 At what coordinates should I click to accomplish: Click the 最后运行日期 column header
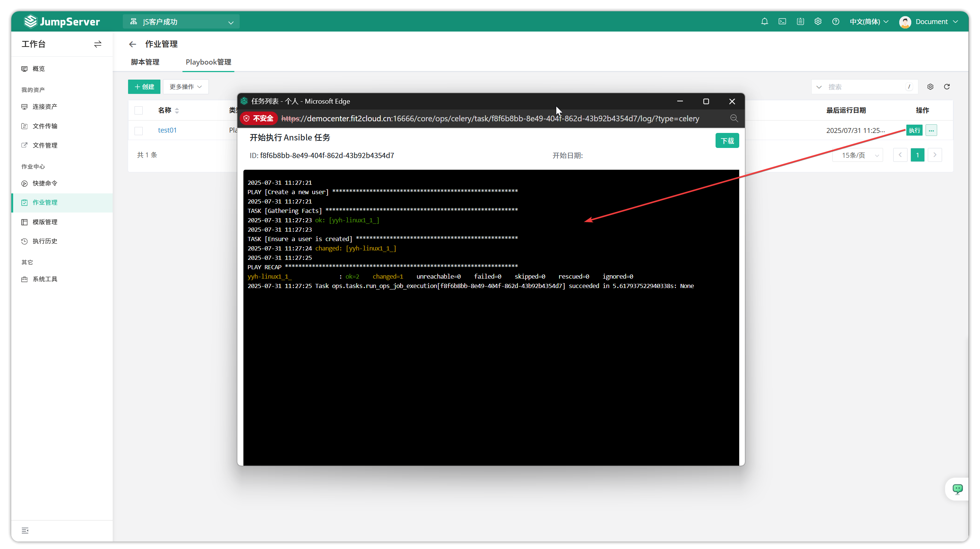[x=846, y=110]
